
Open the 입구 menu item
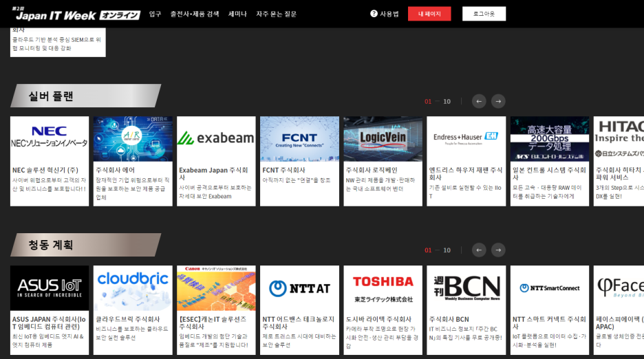coord(155,14)
